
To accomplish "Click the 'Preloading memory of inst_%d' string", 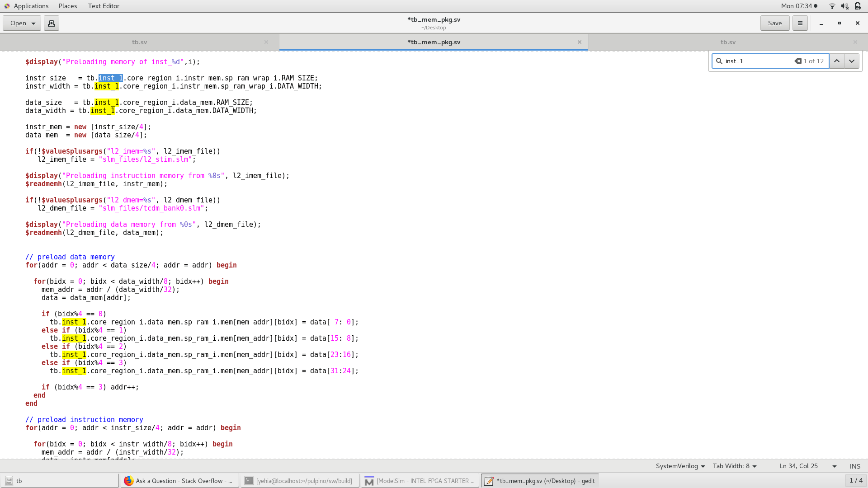I will pyautogui.click(x=123, y=62).
